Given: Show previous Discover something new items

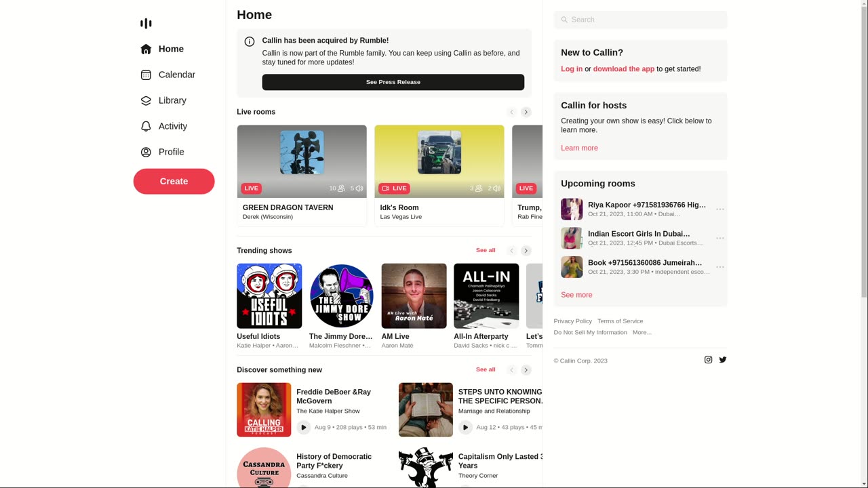Looking at the screenshot, I should [x=512, y=370].
